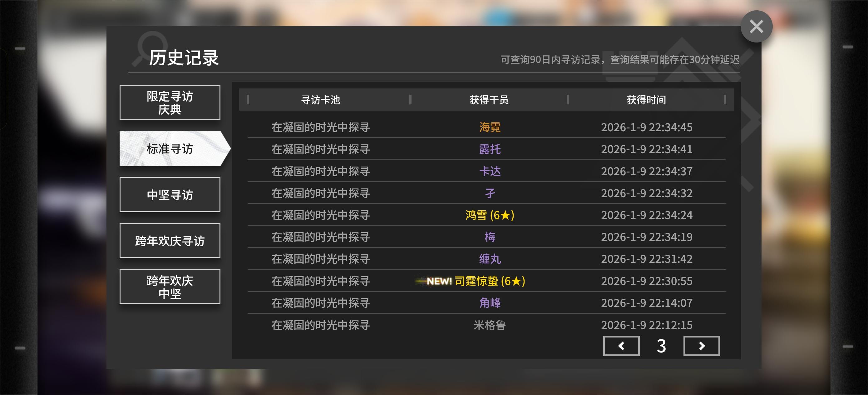Click the 米格鲁 operator row

click(x=490, y=325)
